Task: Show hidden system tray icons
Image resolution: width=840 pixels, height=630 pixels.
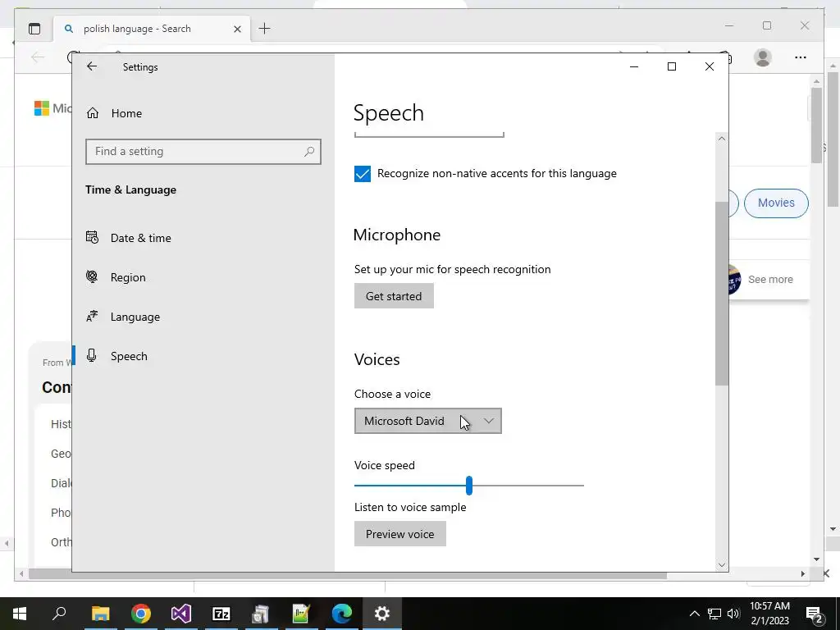Action: tap(694, 614)
